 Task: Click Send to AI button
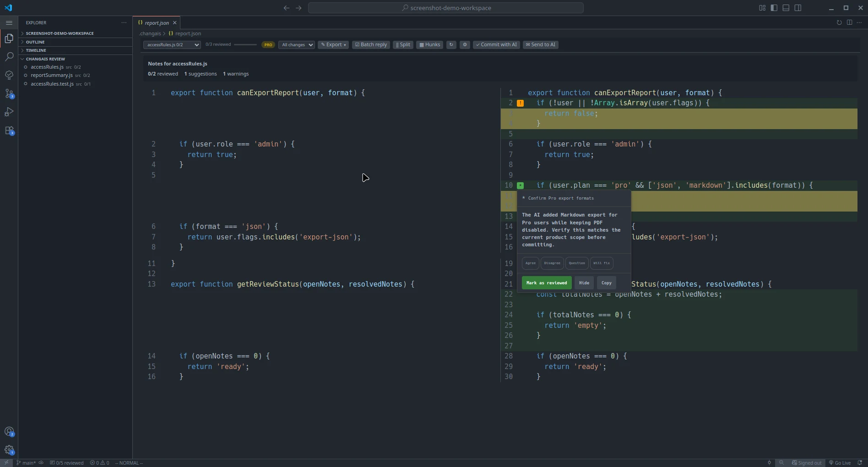pos(541,45)
